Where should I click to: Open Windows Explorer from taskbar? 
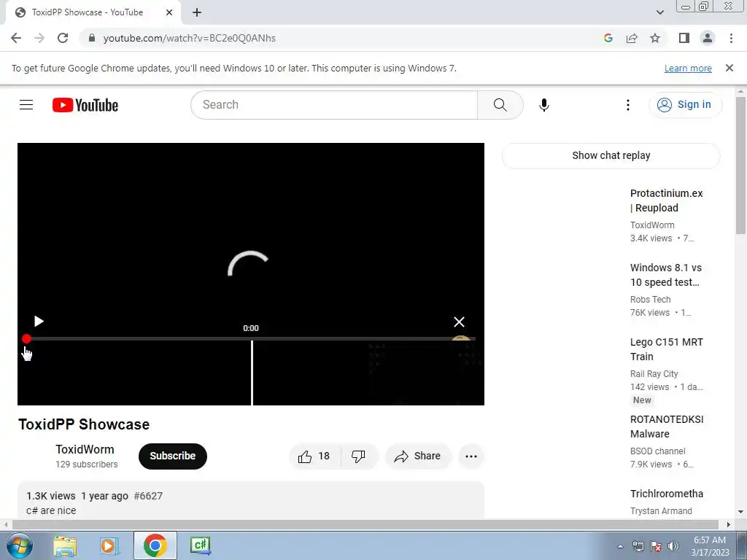(65, 545)
